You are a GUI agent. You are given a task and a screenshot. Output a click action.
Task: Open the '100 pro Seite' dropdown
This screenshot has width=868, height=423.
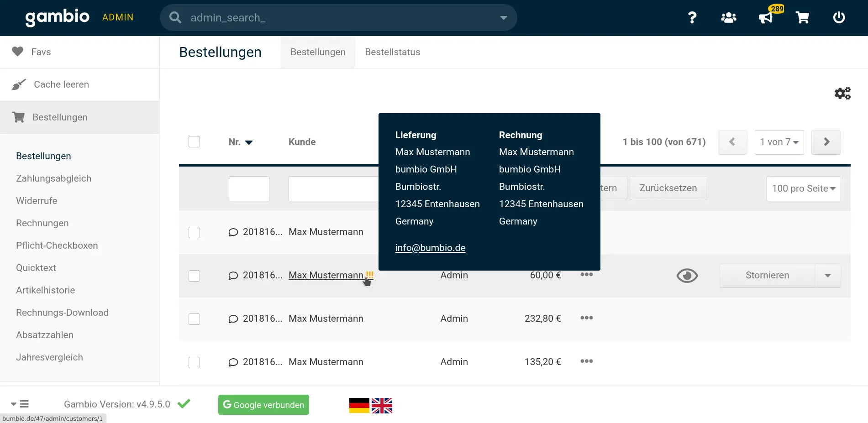804,188
